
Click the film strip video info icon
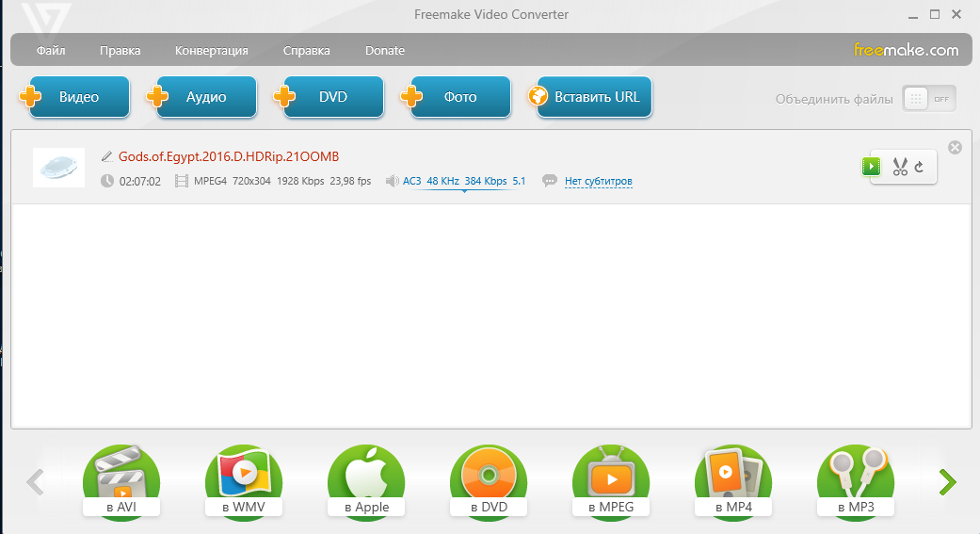(182, 182)
